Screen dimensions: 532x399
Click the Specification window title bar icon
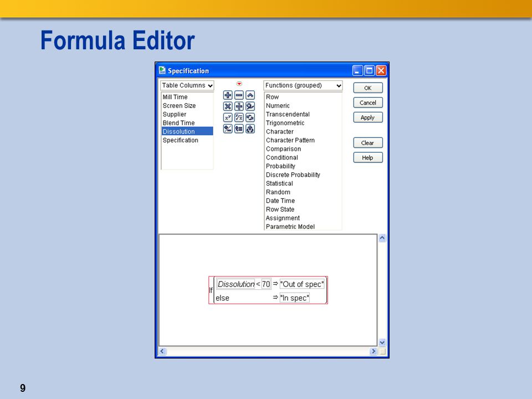tap(162, 70)
